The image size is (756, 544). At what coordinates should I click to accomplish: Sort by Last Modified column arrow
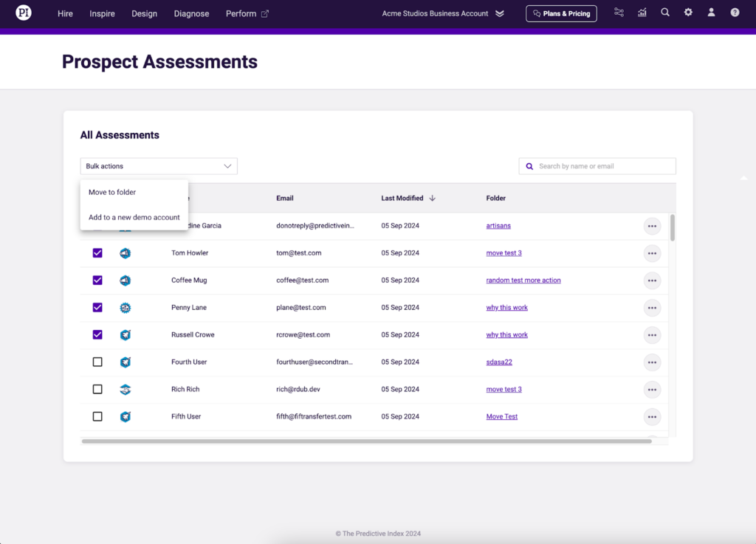pyautogui.click(x=433, y=199)
